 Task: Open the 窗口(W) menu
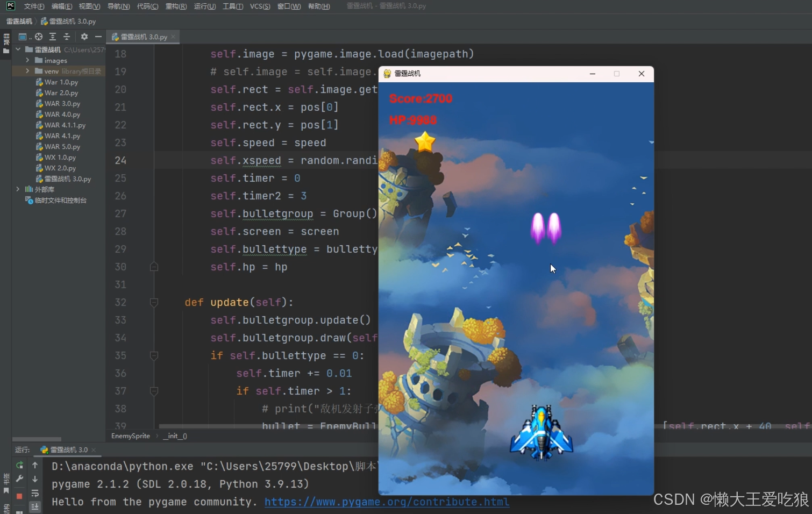point(289,6)
